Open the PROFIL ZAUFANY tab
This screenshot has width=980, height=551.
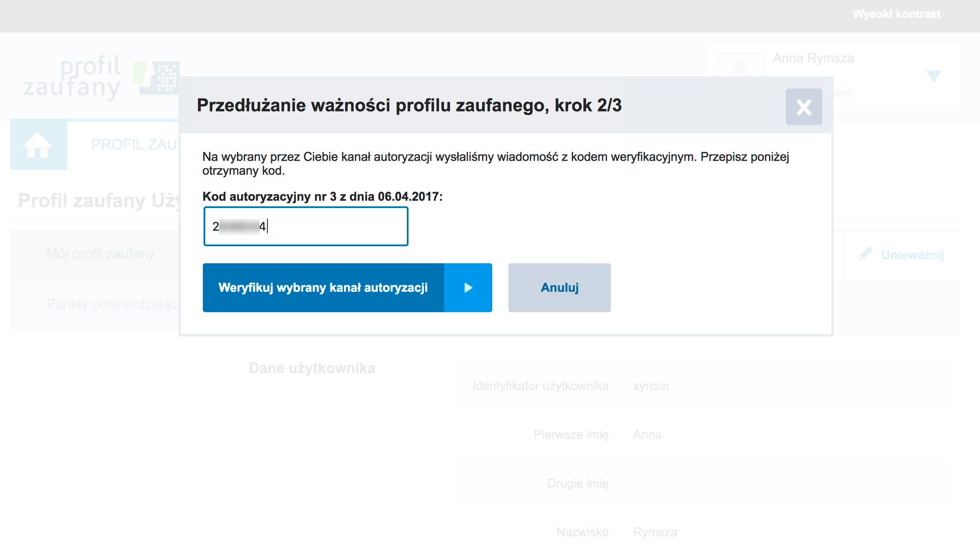134,144
